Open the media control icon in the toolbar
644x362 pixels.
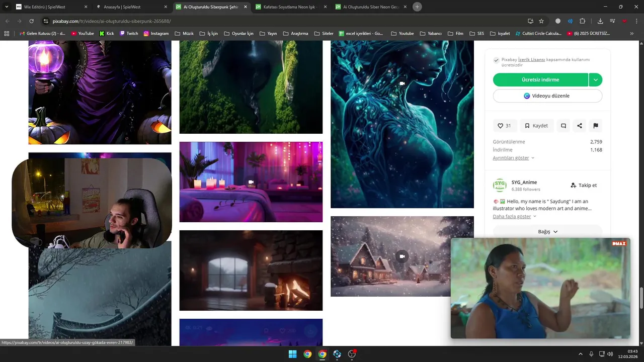(x=612, y=21)
